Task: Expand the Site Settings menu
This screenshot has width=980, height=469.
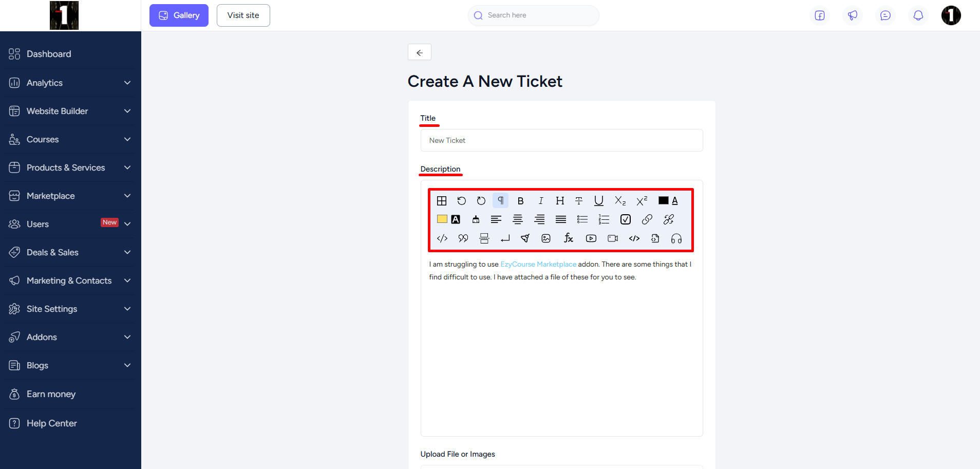Action: pos(70,309)
